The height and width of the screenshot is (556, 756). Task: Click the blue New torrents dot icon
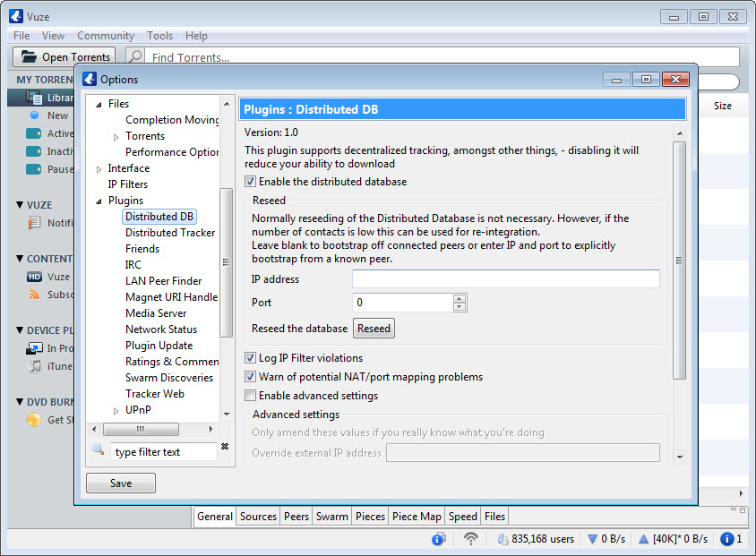(x=34, y=115)
